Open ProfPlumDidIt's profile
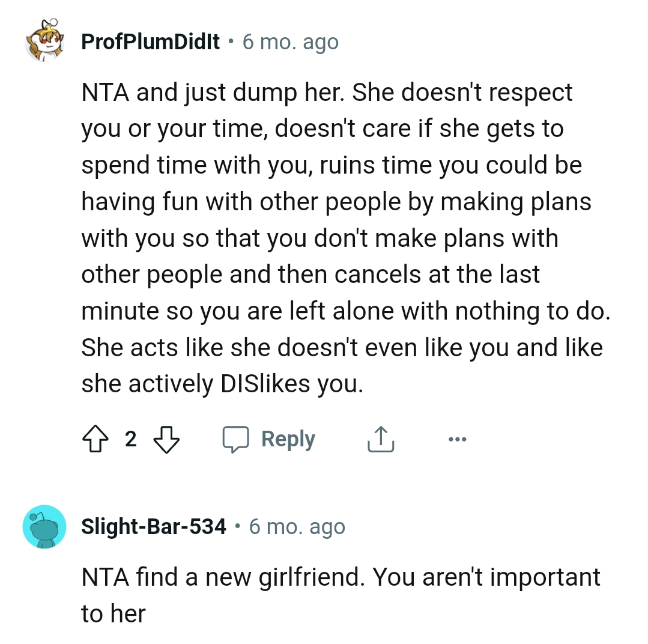This screenshot has height=644, width=648. (150, 41)
